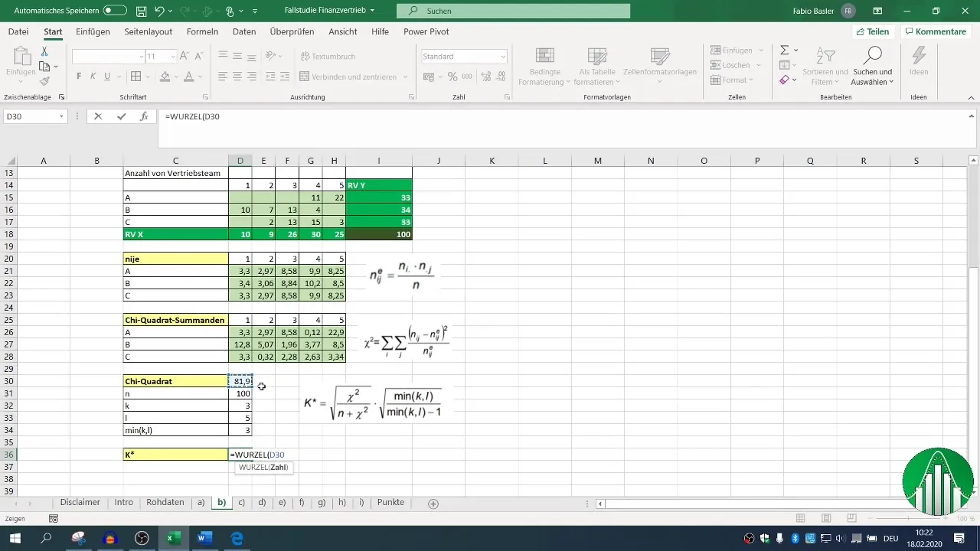Click the clear eraser icon in Bearbeiten
Viewport: 980px width, 551px height.
pos(784,80)
